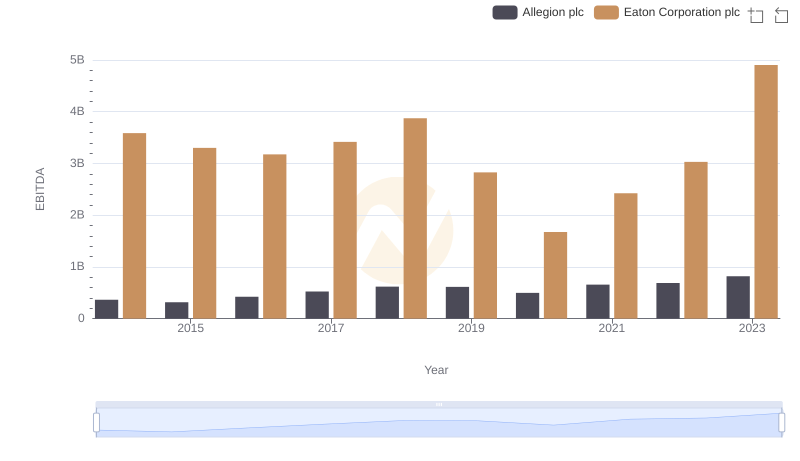Select the Allegion bar for 2022

tap(668, 301)
